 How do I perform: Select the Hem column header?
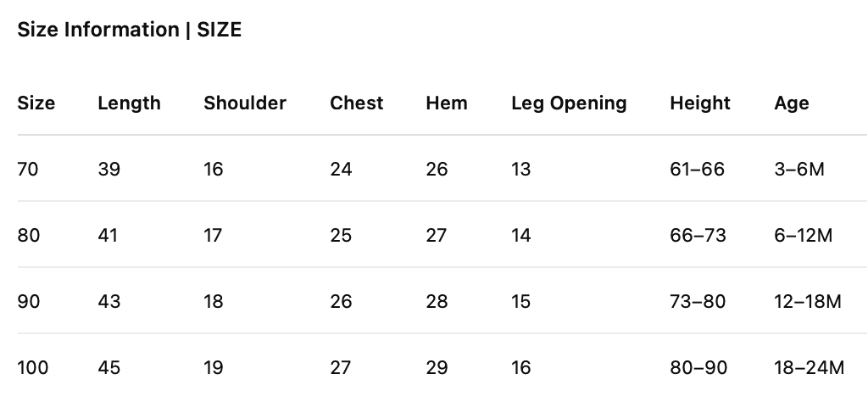click(446, 103)
